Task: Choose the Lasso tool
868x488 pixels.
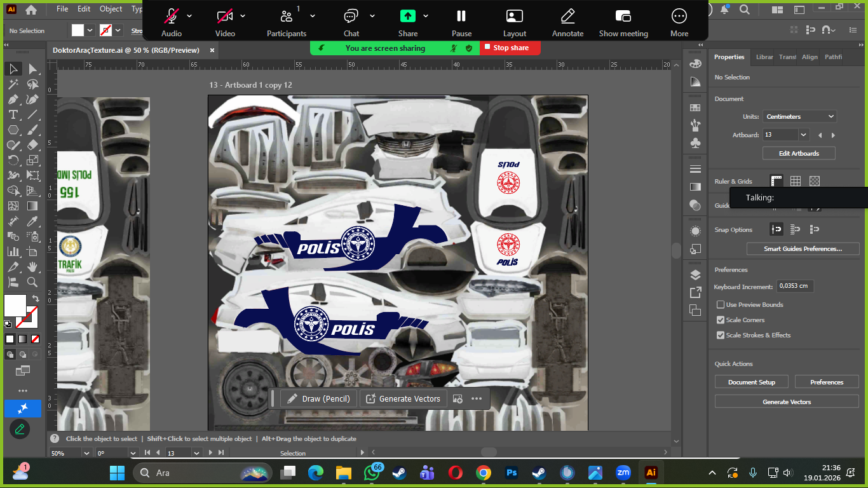Action: coord(32,84)
